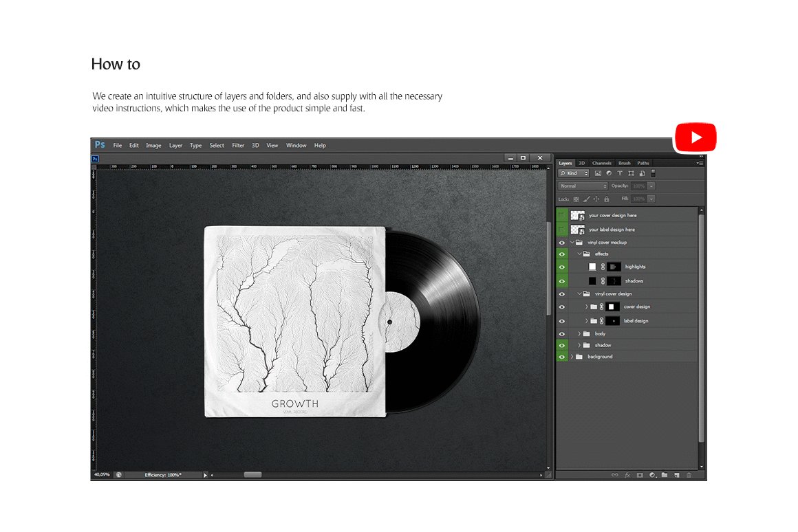Screen dimensions: 798x532
Task: Click the horizontal canvas scrollbar thumb
Action: (253, 474)
